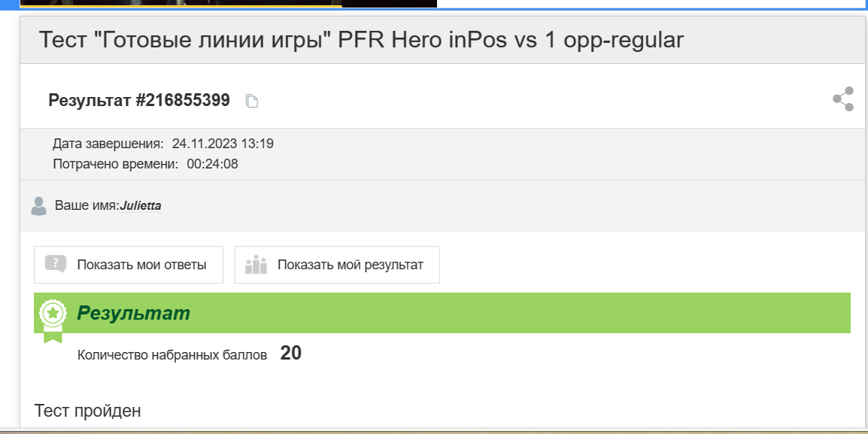Select the score value 20
Screen dimensions: 868x434
click(290, 354)
